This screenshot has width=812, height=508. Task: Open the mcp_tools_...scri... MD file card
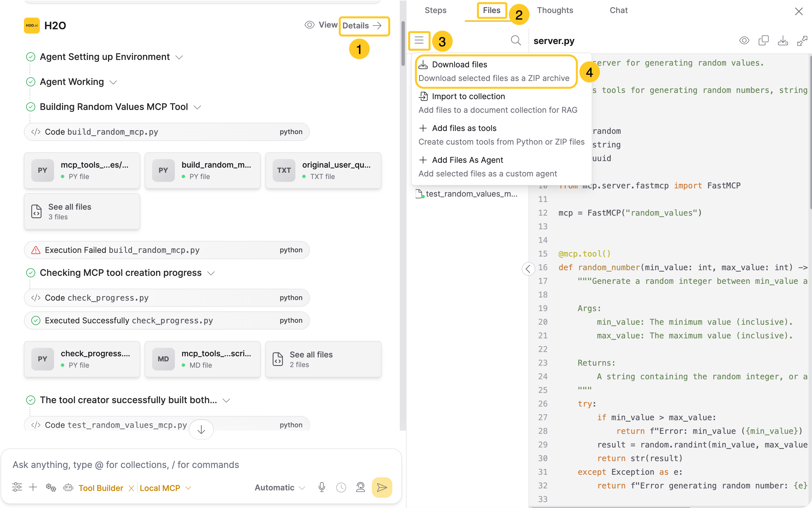[x=203, y=359]
